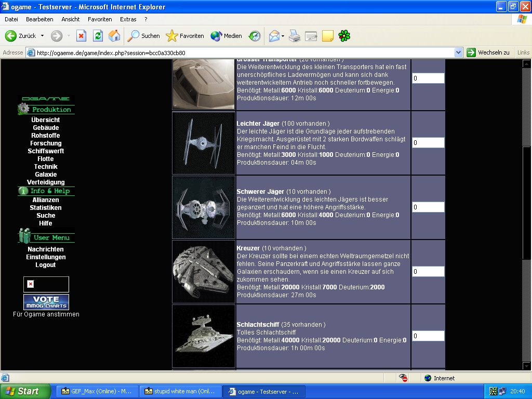Open the Ansicht menu

[71, 19]
